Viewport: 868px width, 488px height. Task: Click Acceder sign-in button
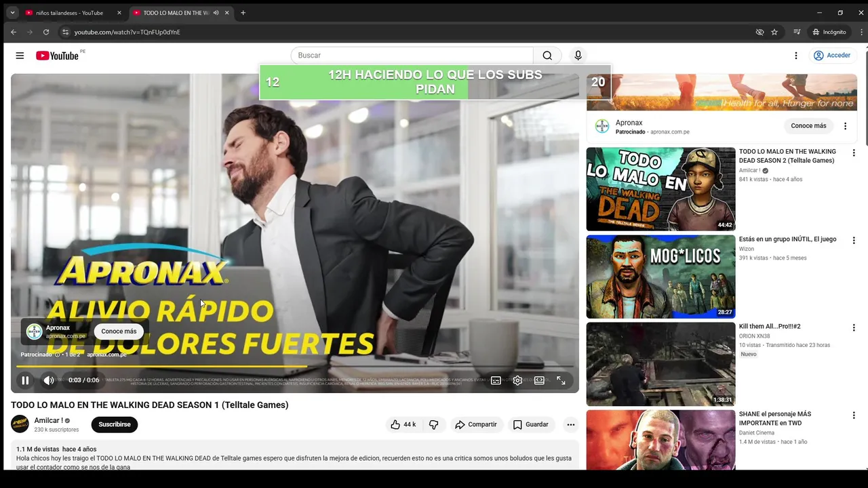click(x=832, y=56)
